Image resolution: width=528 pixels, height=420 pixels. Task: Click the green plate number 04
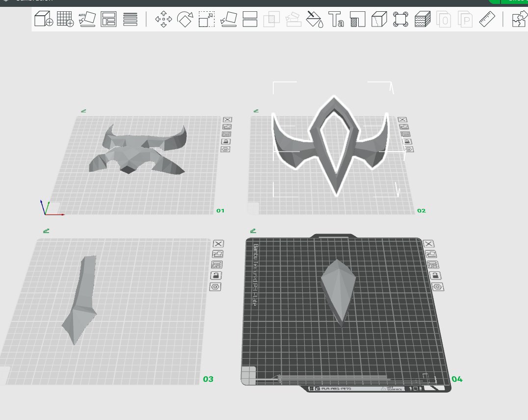click(x=457, y=379)
